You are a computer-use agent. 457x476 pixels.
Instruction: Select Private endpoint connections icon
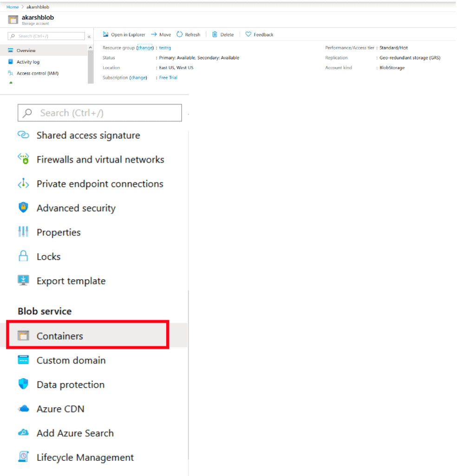tap(23, 184)
